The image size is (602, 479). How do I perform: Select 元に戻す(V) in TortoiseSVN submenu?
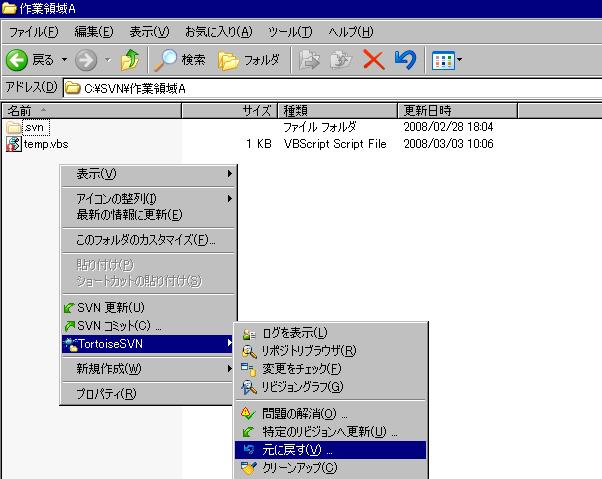point(331,450)
